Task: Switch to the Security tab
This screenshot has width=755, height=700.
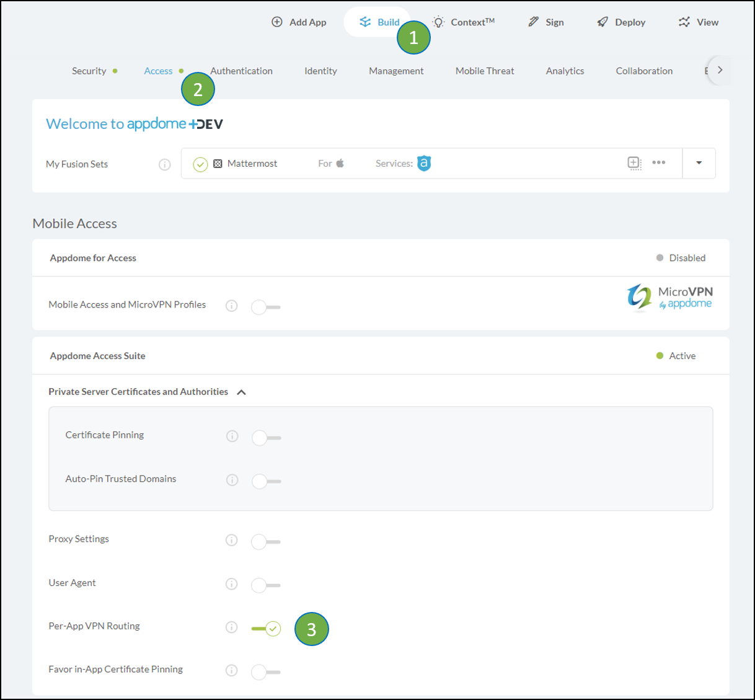Action: 89,71
